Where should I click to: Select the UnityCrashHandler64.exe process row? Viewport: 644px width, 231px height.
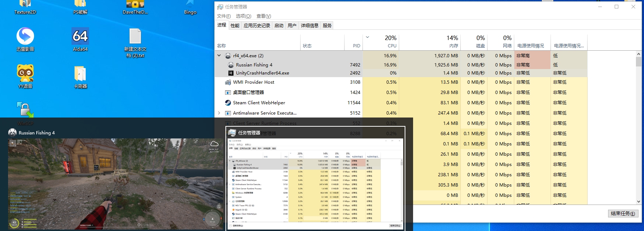pyautogui.click(x=401, y=73)
